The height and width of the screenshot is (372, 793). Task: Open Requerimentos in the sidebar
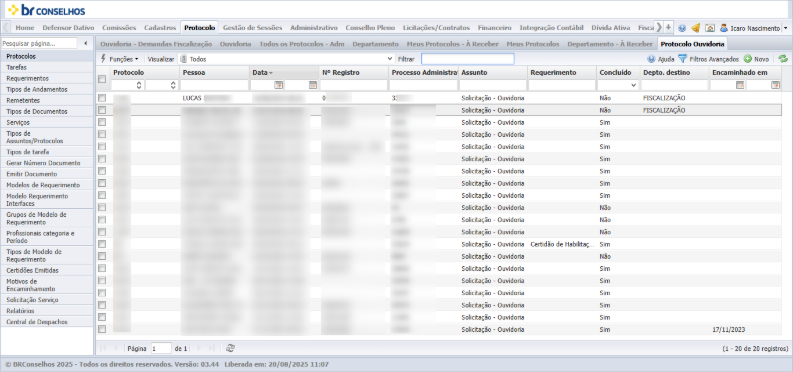47,78
